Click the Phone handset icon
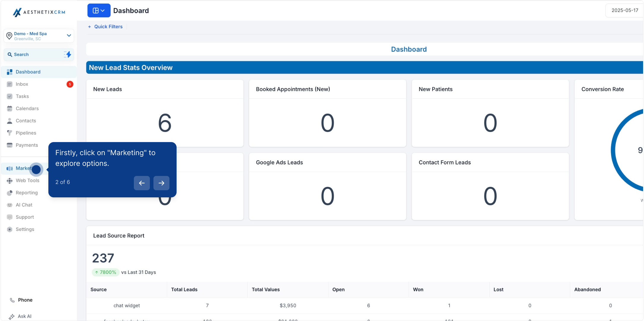 12,300
